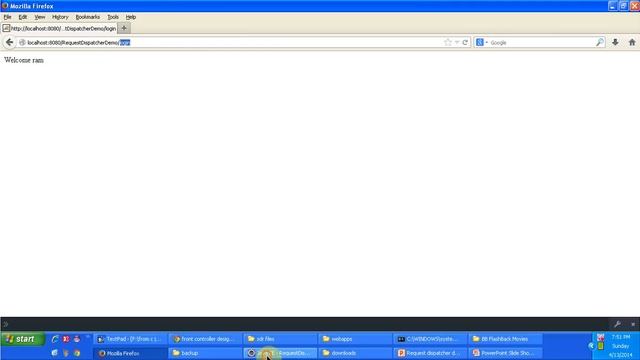The image size is (640, 360).
Task: Open the File menu
Action: [x=7, y=17]
